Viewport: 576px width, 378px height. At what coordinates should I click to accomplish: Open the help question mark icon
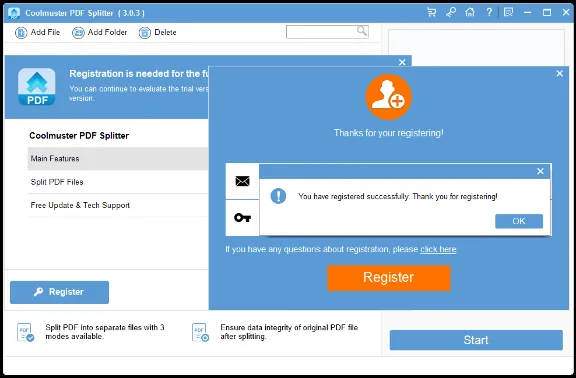click(489, 12)
